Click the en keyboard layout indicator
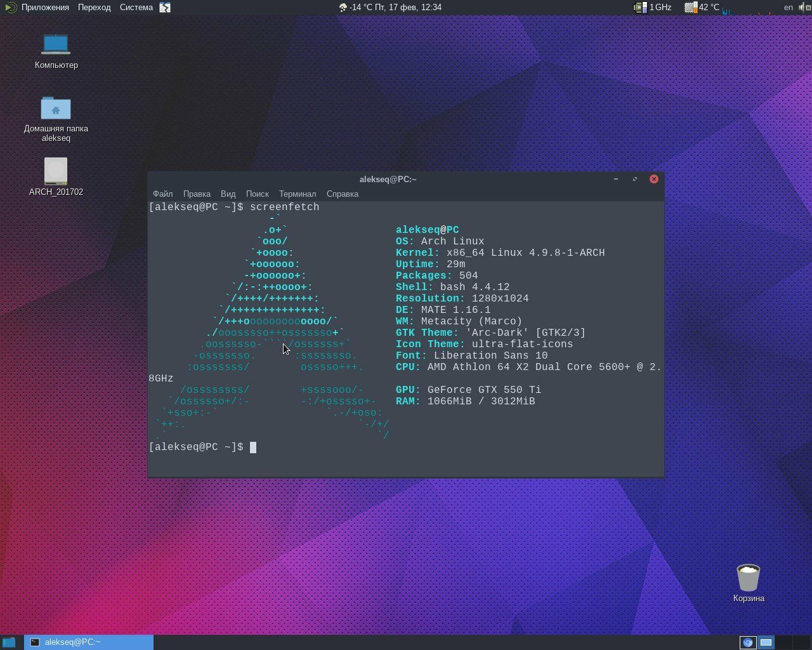Viewport: 812px width, 650px height. (x=789, y=8)
